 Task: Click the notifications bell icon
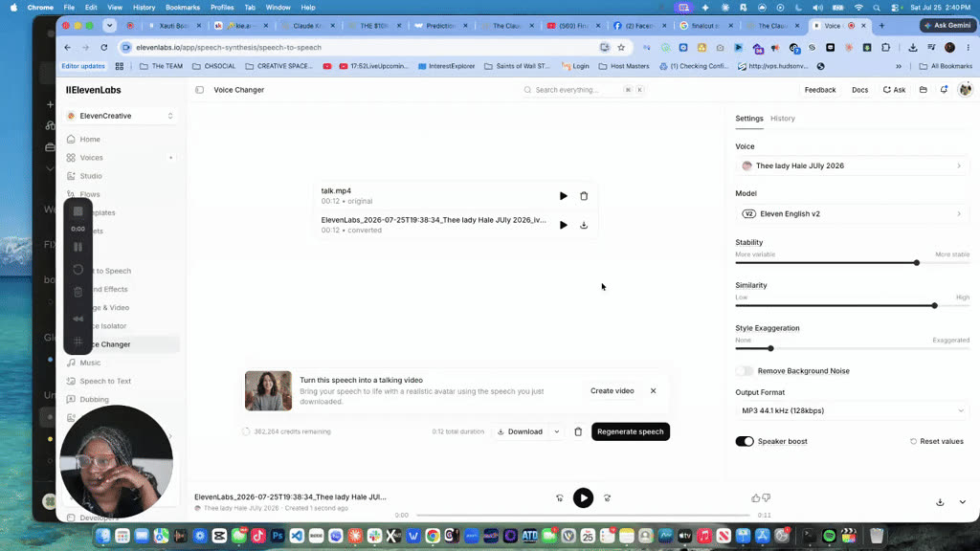pos(944,90)
